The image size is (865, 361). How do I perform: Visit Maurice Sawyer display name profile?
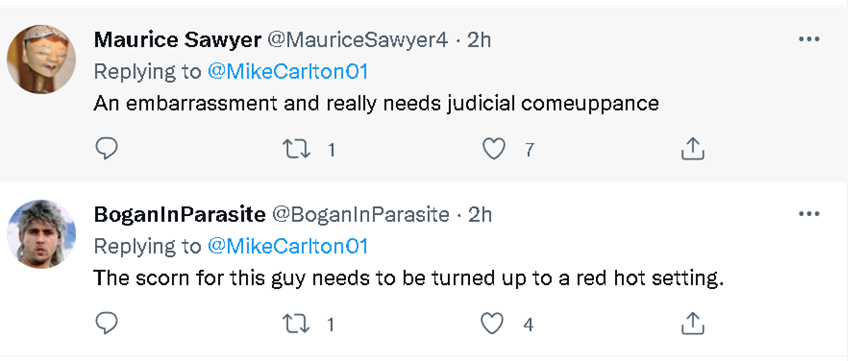pos(178,40)
